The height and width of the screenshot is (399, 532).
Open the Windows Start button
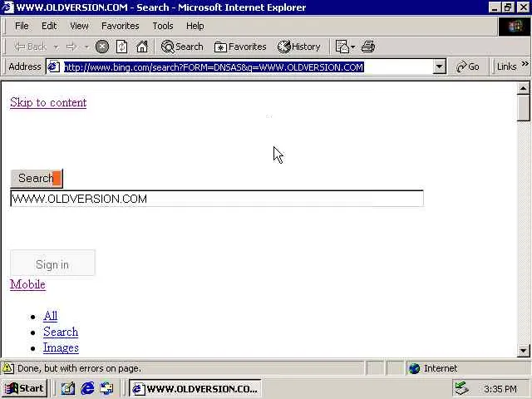(24, 388)
